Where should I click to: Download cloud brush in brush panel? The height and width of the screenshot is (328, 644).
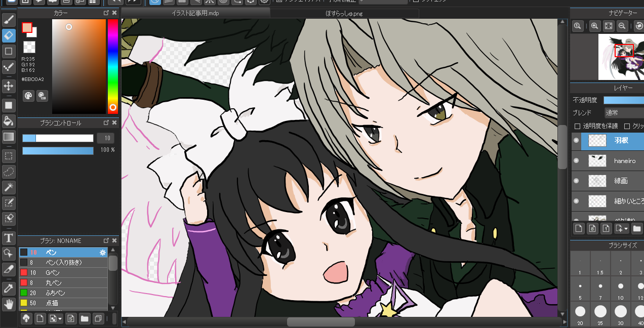(26, 319)
